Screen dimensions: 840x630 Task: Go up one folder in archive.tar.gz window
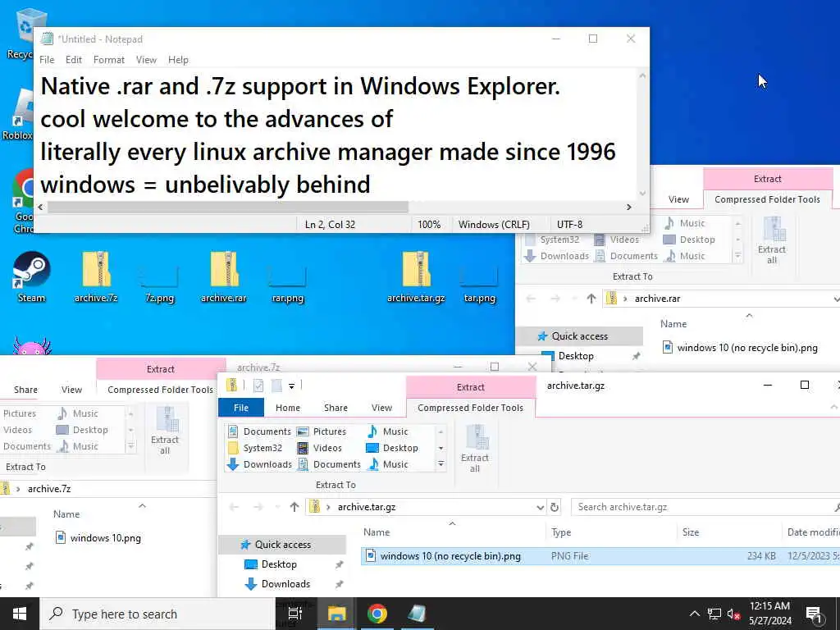pos(294,507)
